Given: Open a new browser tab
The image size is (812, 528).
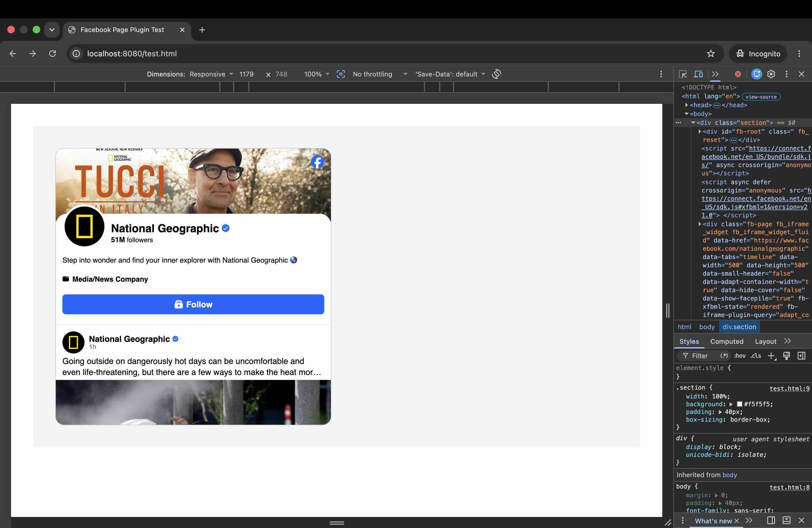Looking at the screenshot, I should point(202,30).
